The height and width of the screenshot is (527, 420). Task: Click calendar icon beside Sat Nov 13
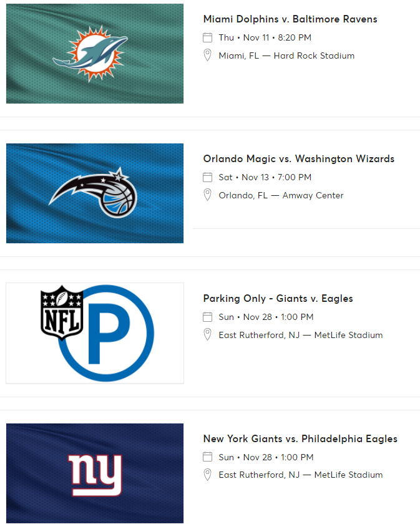[208, 177]
